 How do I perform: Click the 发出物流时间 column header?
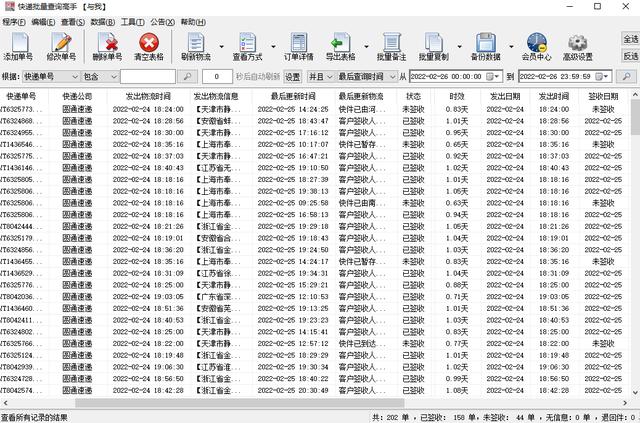pyautogui.click(x=148, y=96)
